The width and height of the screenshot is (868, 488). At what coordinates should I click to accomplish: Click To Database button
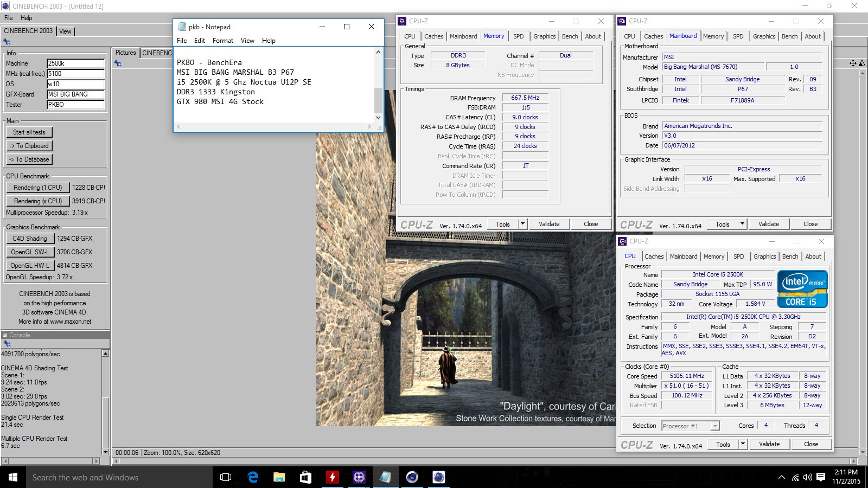click(29, 159)
